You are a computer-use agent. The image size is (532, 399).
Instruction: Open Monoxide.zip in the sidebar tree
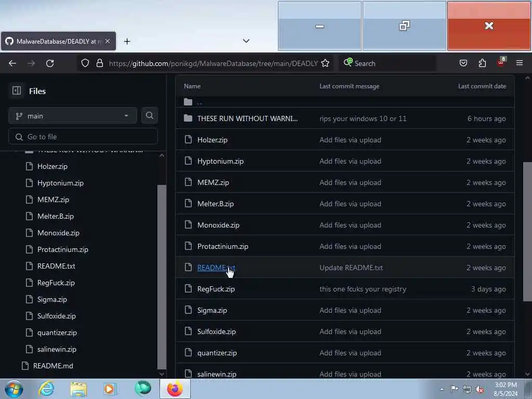(58, 233)
